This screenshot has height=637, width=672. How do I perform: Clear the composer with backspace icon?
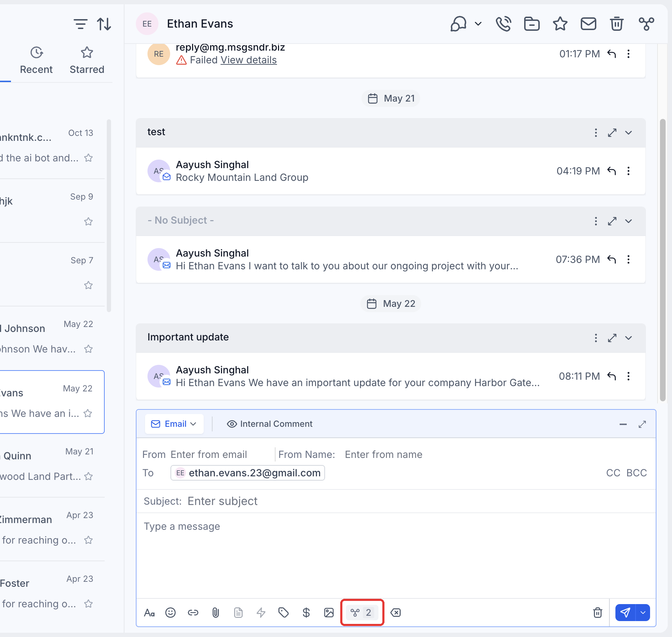[x=395, y=613]
